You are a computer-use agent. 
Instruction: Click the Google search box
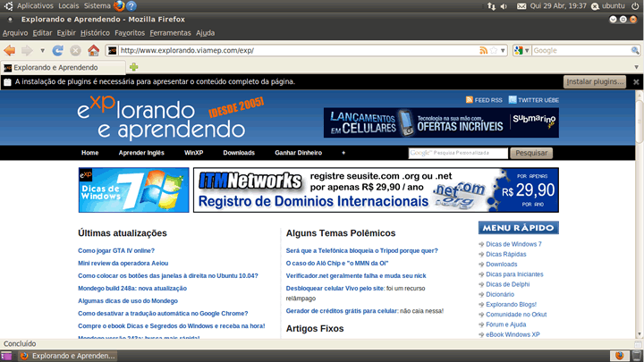[x=581, y=50]
